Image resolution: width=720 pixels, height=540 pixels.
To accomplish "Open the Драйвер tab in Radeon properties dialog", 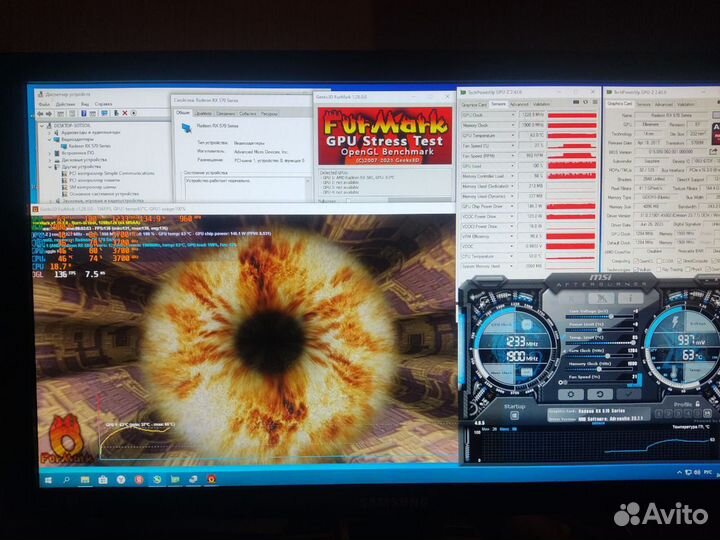I will tap(203, 113).
